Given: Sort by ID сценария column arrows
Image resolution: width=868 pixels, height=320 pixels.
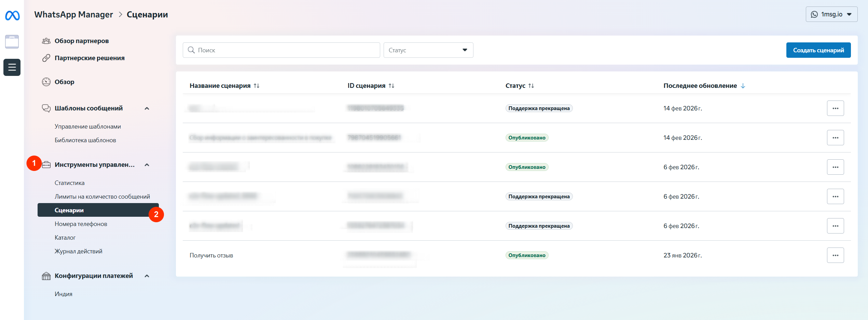Looking at the screenshot, I should click(391, 86).
